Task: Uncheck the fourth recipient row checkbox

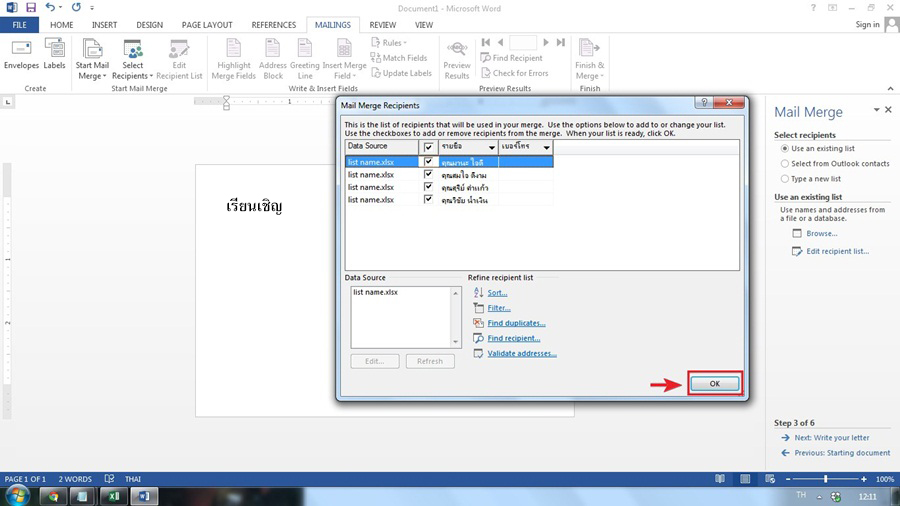Action: coord(428,199)
